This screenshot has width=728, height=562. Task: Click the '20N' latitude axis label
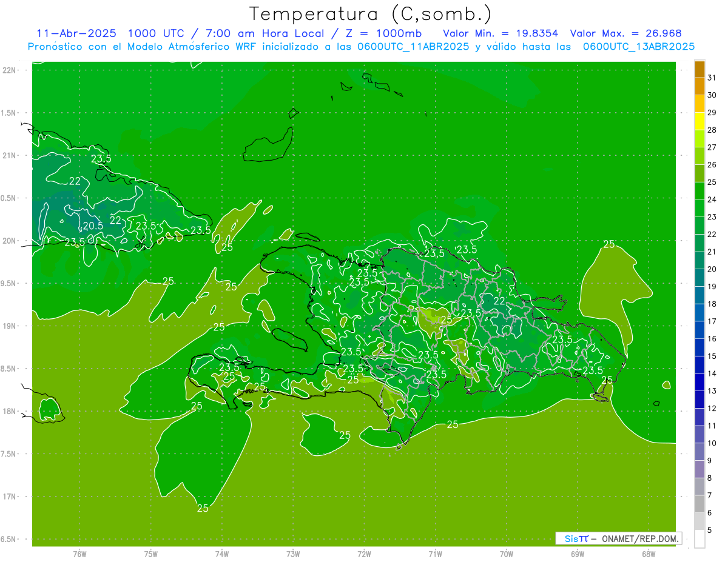click(x=9, y=241)
